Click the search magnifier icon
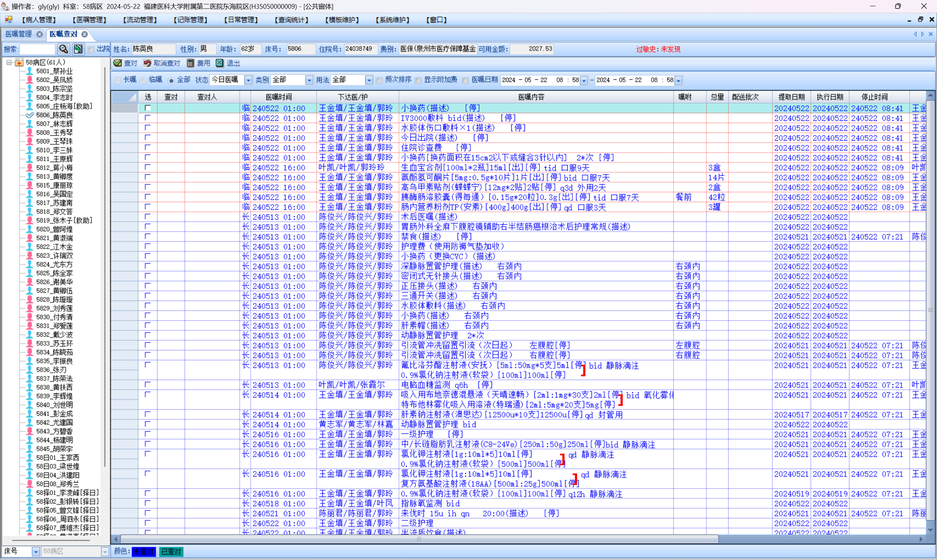937x560 pixels. coord(63,49)
